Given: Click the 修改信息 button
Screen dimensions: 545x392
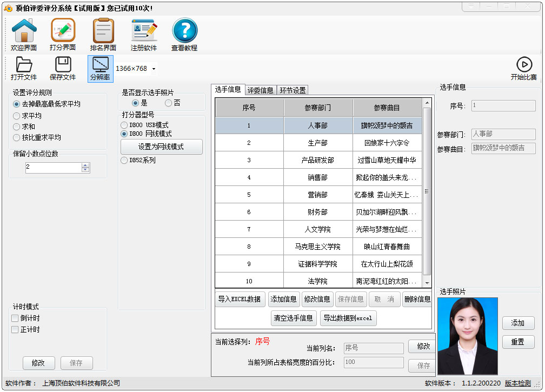Looking at the screenshot, I should [317, 299].
